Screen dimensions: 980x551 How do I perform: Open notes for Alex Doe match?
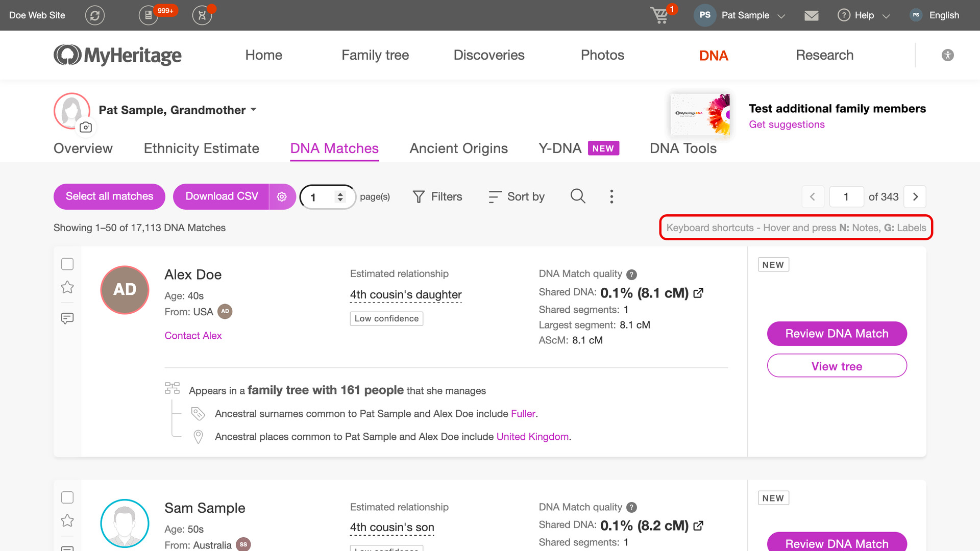67,318
